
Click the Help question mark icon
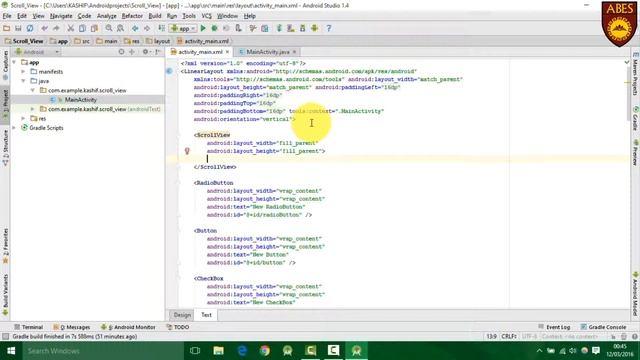[329, 28]
